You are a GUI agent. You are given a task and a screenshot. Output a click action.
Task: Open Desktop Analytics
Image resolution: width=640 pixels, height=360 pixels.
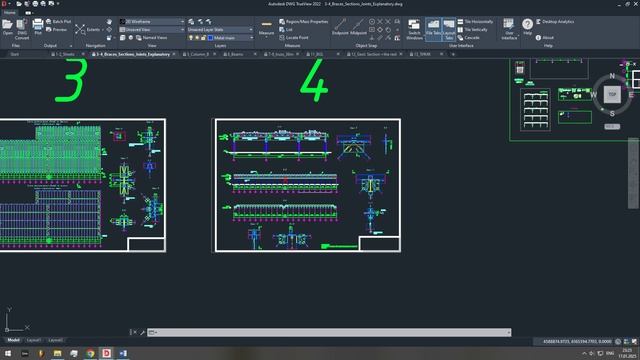(x=555, y=21)
